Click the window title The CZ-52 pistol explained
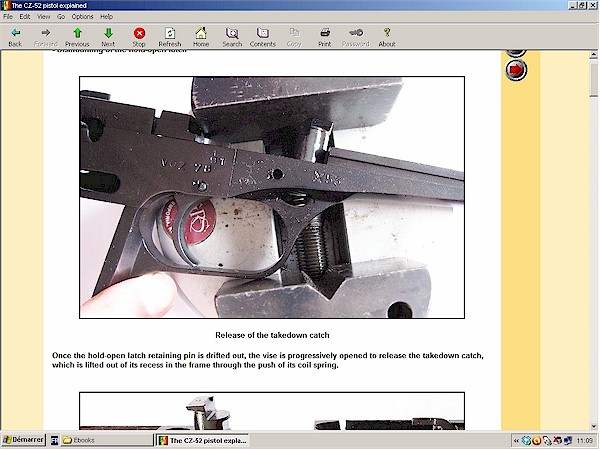Viewport: 600px width, 450px height. 49,5
